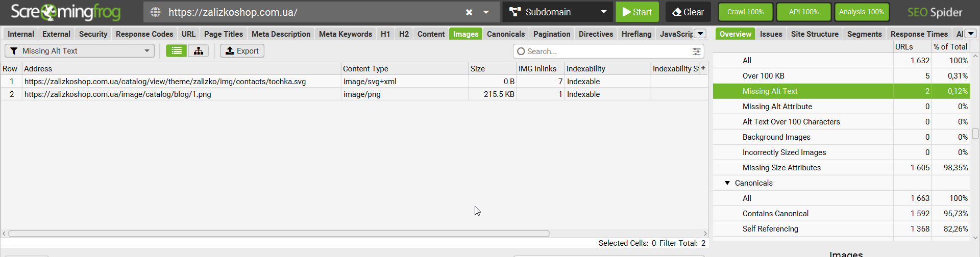The height and width of the screenshot is (257, 980).
Task: Switch to the Internal tab
Action: (21, 34)
